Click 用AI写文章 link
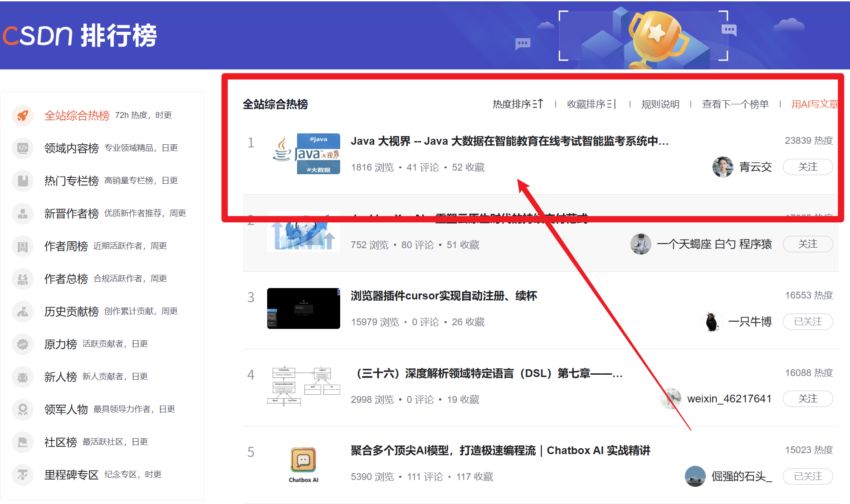This screenshot has height=504, width=850. (815, 104)
